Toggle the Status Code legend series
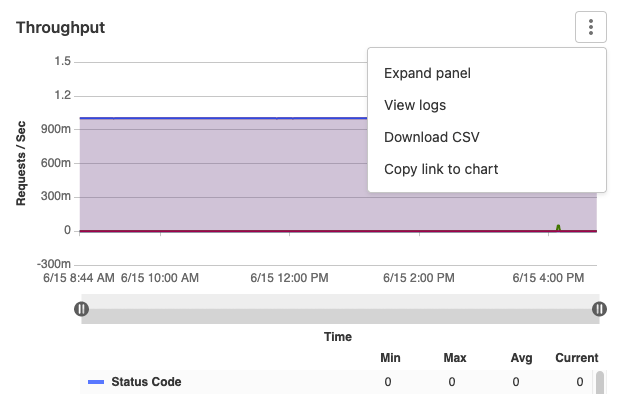Viewport: 624px width, 394px height. pyautogui.click(x=146, y=382)
